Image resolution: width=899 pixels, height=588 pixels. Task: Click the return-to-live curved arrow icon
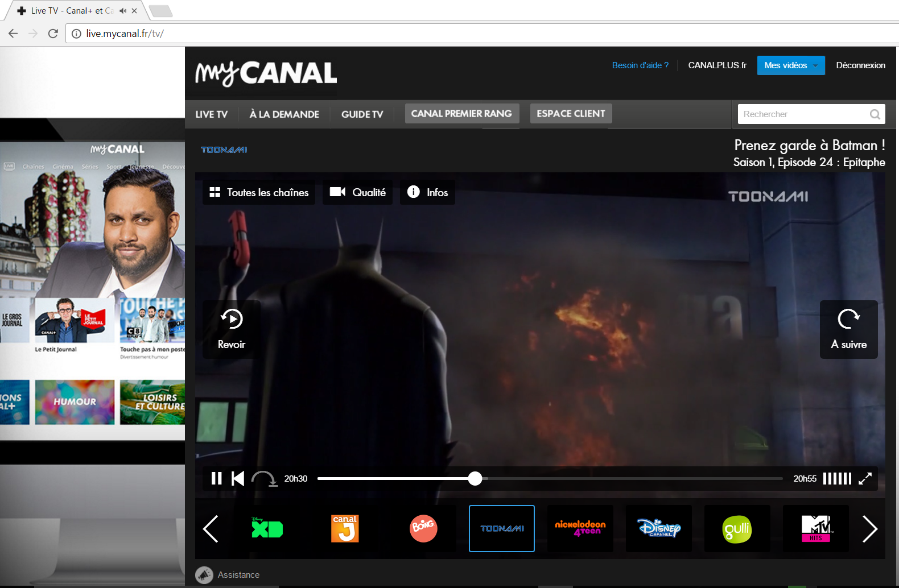pos(263,479)
